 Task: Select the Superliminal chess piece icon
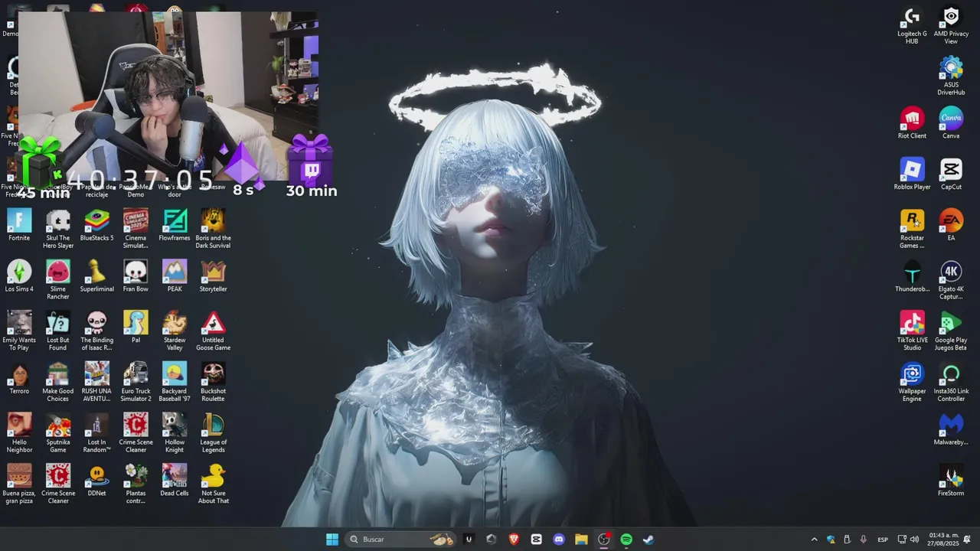coord(96,276)
